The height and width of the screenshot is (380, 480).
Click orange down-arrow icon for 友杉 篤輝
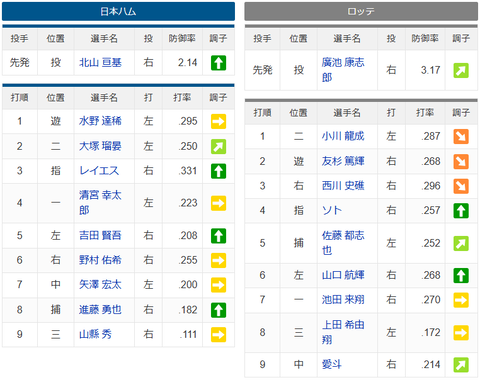[461, 161]
